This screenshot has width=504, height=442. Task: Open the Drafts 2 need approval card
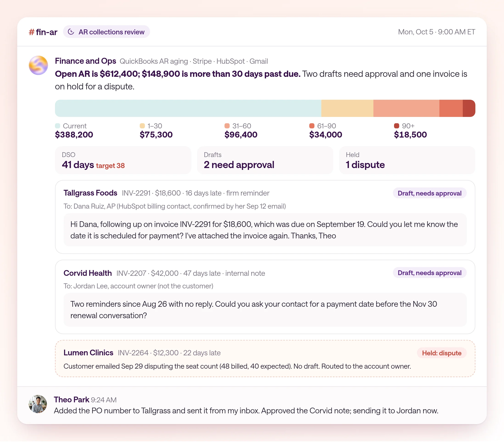(x=265, y=160)
